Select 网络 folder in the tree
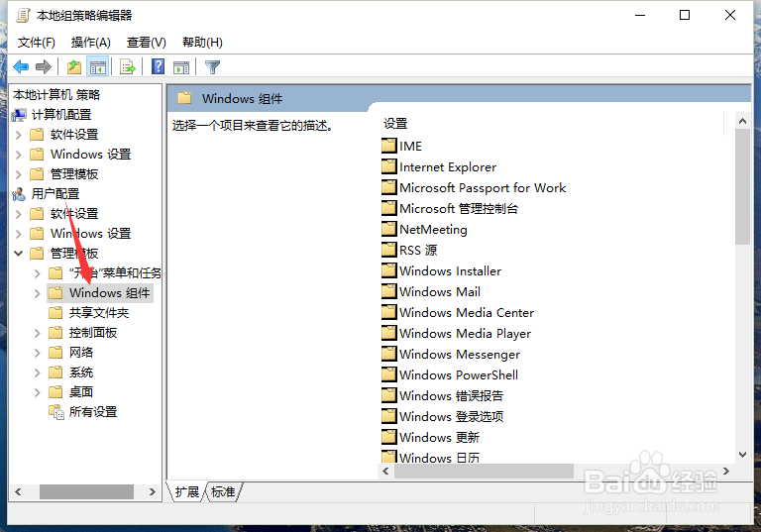 click(81, 353)
